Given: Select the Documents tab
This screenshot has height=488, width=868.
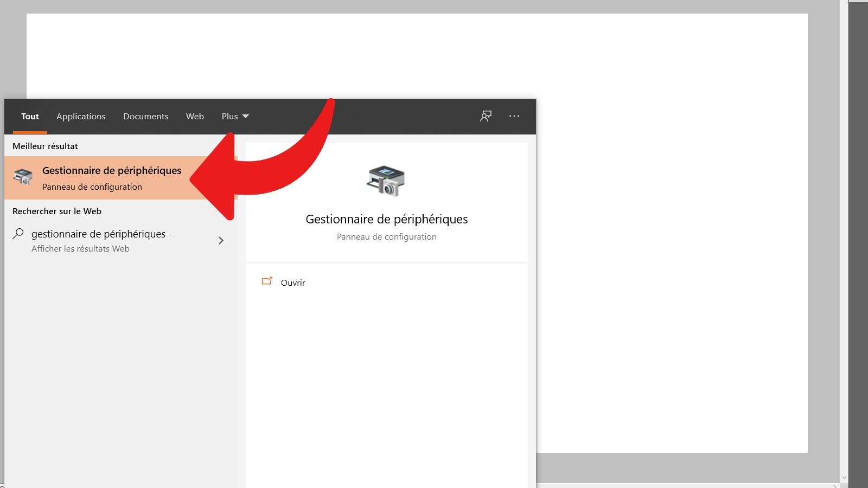Looking at the screenshot, I should click(x=145, y=116).
